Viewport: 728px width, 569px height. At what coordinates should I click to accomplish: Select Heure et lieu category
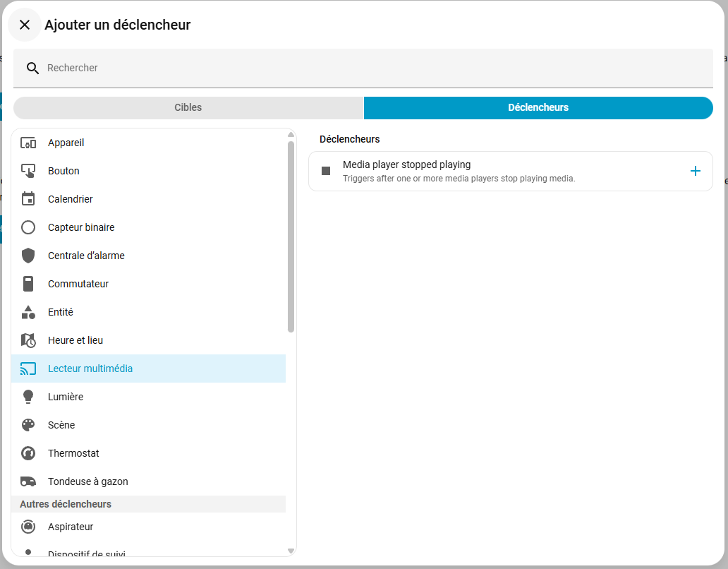(75, 340)
